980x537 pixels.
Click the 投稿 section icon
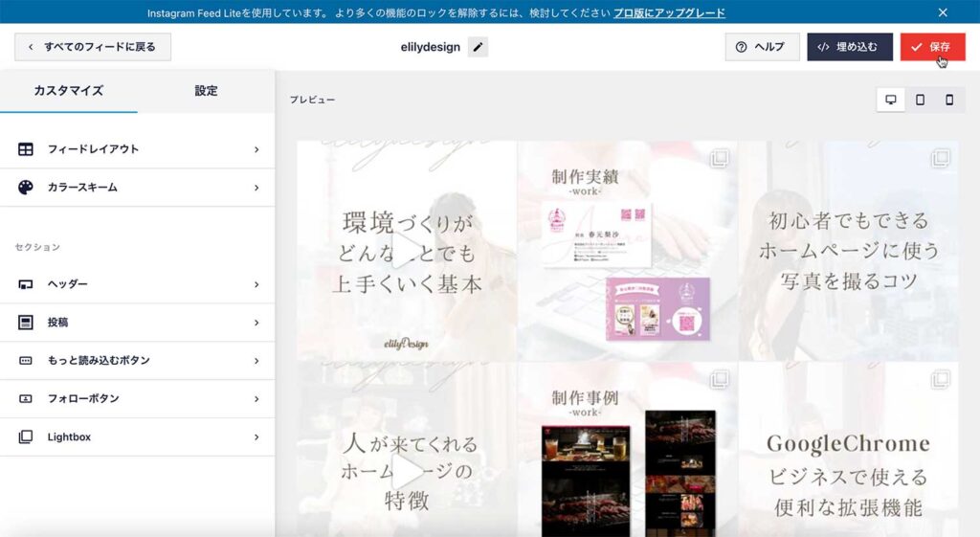pyautogui.click(x=26, y=323)
